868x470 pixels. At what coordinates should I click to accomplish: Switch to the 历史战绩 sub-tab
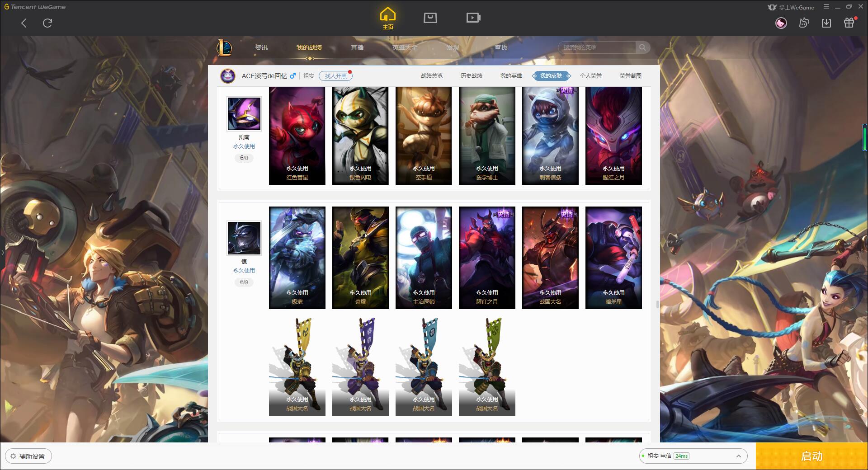click(x=472, y=76)
